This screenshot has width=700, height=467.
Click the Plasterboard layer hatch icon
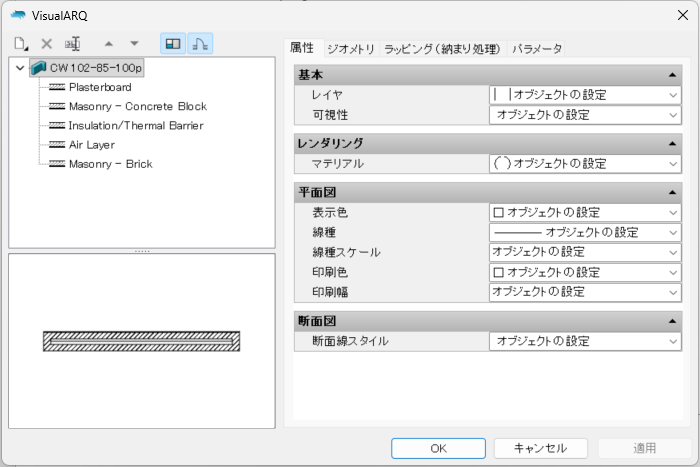point(57,87)
